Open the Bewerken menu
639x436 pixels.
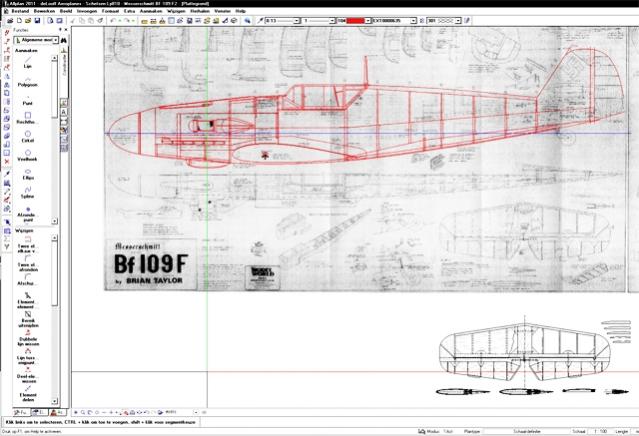(x=44, y=11)
